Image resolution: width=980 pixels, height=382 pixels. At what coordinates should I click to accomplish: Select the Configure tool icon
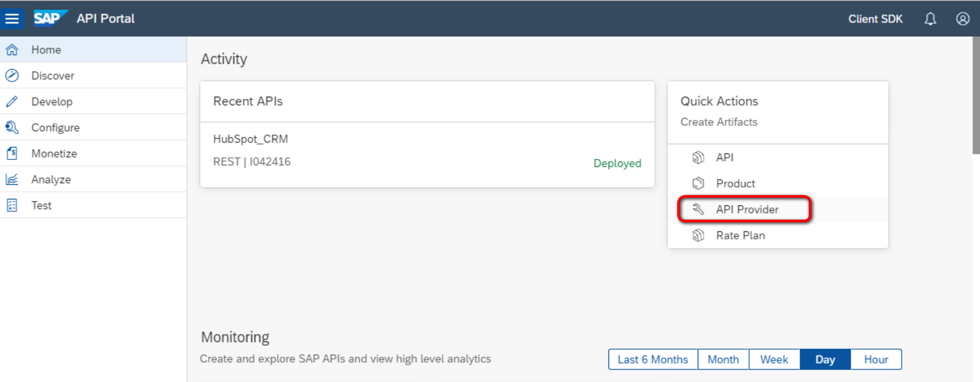click(12, 127)
